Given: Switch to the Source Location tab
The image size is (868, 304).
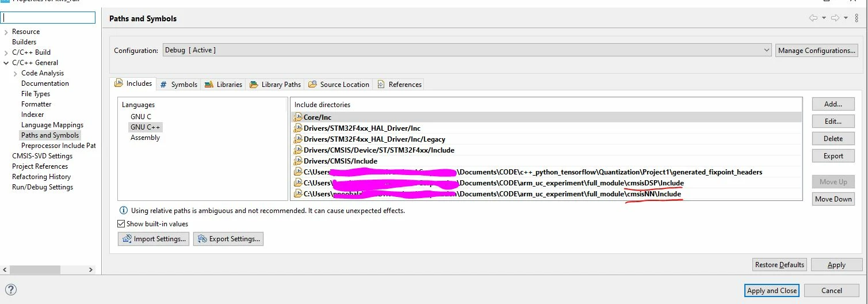Looking at the screenshot, I should [339, 85].
